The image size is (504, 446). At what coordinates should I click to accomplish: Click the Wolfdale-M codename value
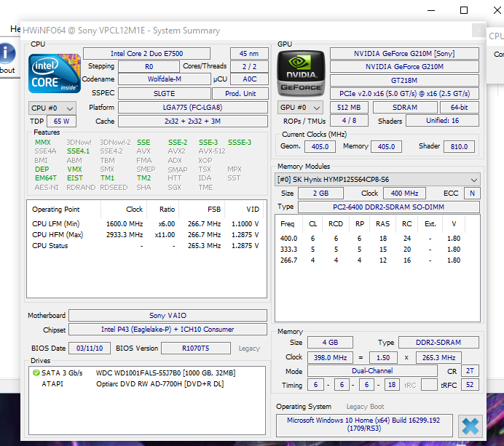pos(165,79)
